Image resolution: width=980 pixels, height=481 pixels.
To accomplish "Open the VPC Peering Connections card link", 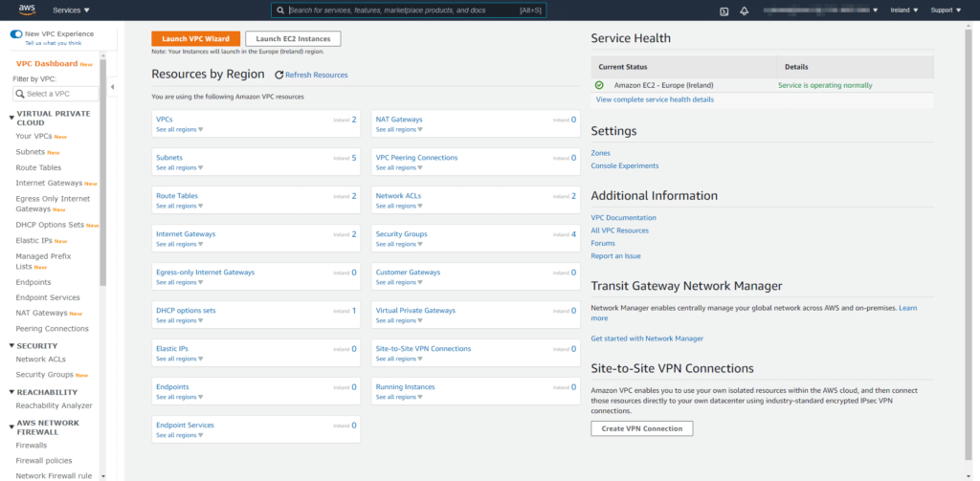I will click(x=416, y=158).
